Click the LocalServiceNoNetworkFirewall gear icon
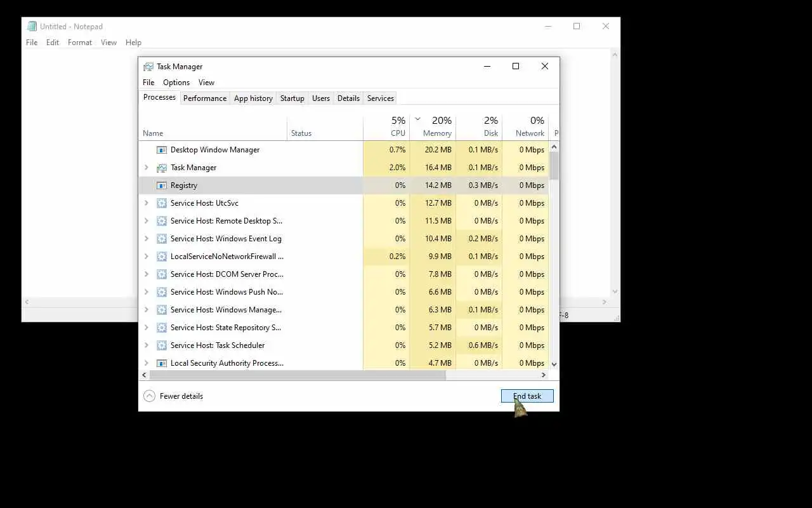Image resolution: width=812 pixels, height=508 pixels. pyautogui.click(x=161, y=257)
